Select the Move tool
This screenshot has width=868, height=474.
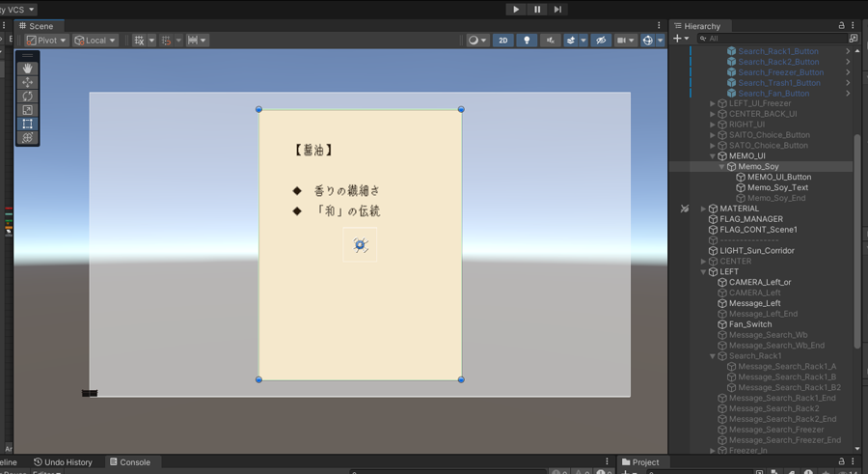(x=27, y=82)
